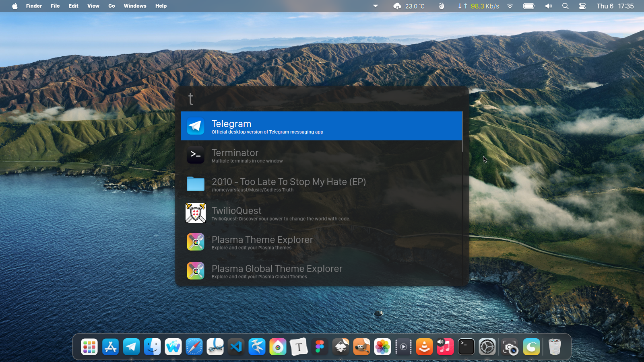Open Figma from the dock
The height and width of the screenshot is (362, 644).
pos(320,347)
